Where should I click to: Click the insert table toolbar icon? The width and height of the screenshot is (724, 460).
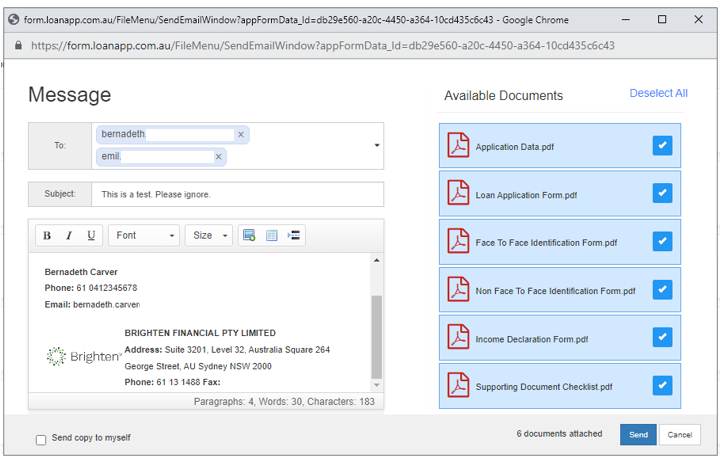[x=271, y=236]
